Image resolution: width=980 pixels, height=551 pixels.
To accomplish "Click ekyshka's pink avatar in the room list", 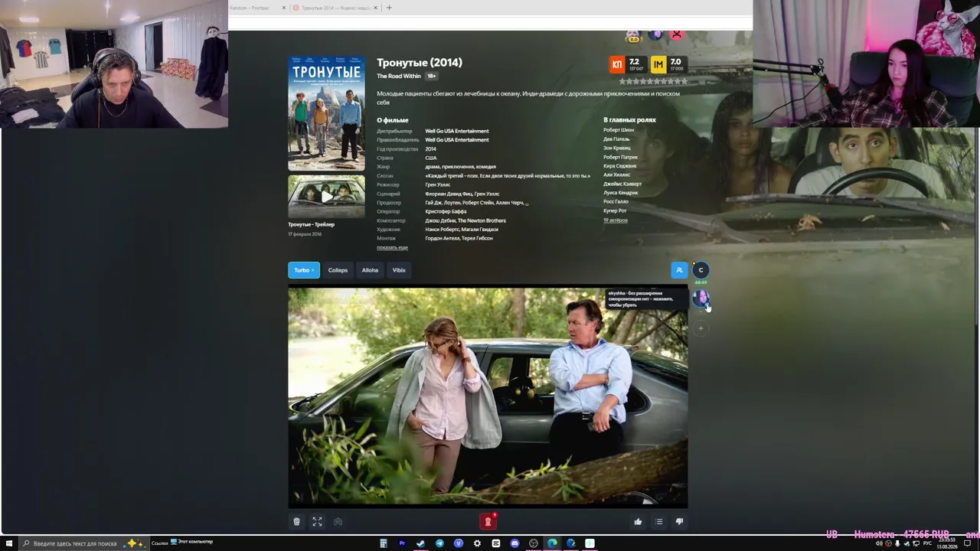I will [x=701, y=298].
